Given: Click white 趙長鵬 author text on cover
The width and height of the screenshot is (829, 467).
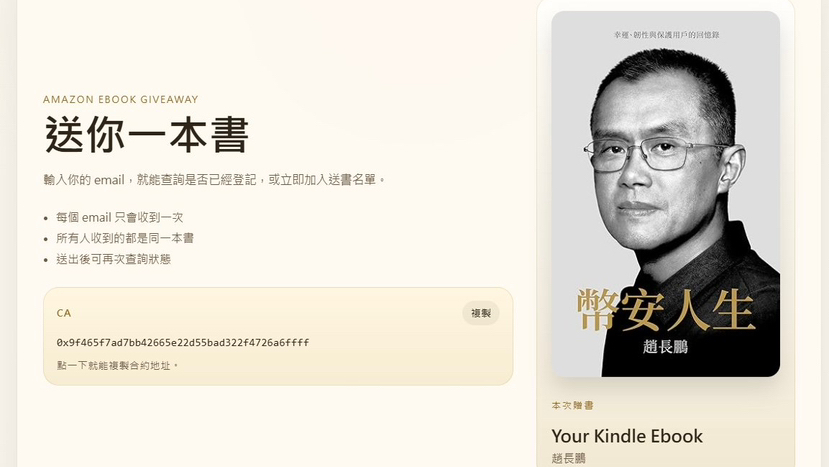Looking at the screenshot, I should click(x=665, y=347).
